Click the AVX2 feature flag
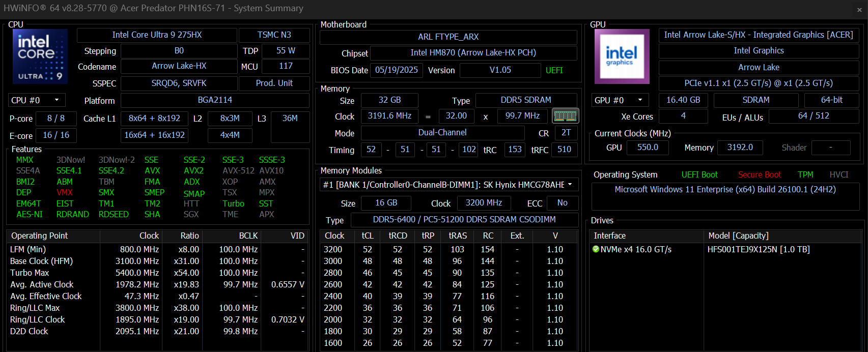Screen dimensions: 868x352 pos(193,171)
